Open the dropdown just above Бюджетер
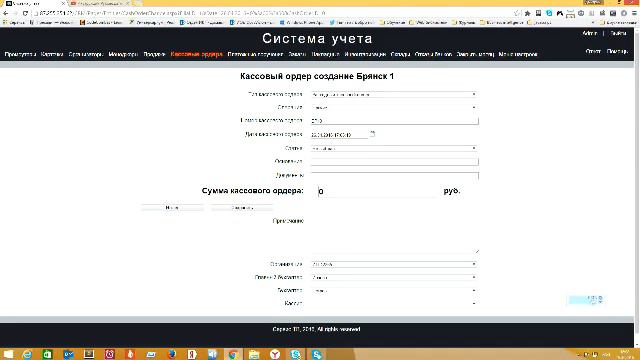 (x=394, y=277)
